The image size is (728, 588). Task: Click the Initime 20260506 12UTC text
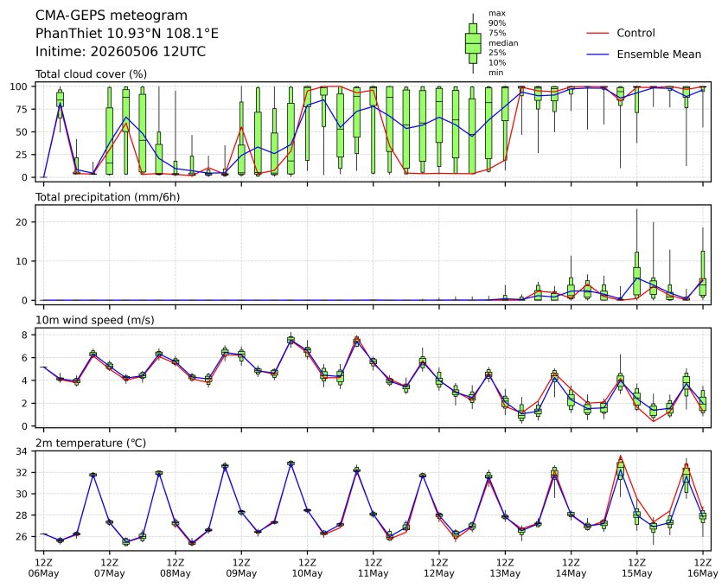[x=120, y=51]
